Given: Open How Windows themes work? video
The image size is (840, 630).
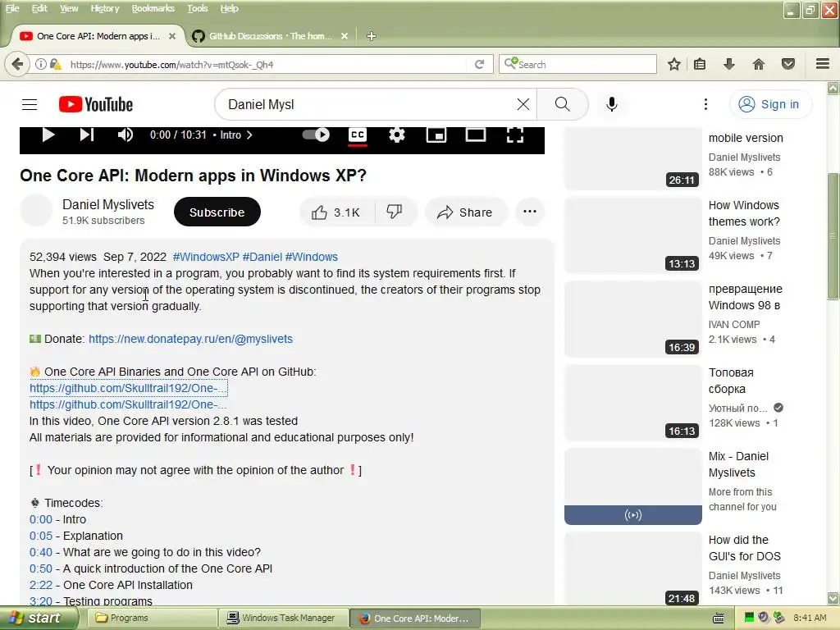Looking at the screenshot, I should coord(744,213).
